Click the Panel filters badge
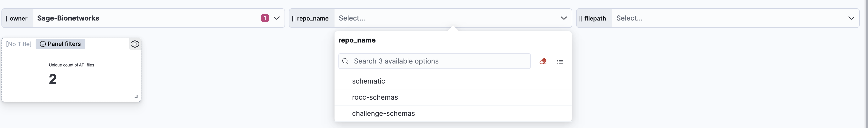The image size is (868, 128). [61, 44]
